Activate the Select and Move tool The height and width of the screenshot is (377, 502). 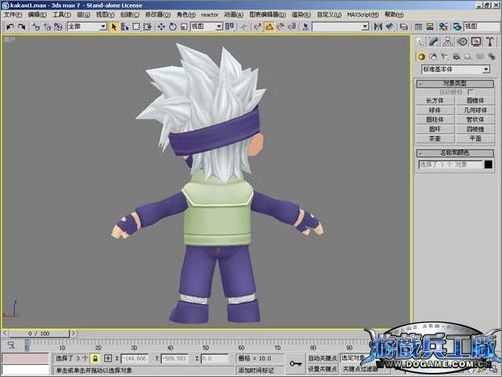pyautogui.click(x=161, y=27)
